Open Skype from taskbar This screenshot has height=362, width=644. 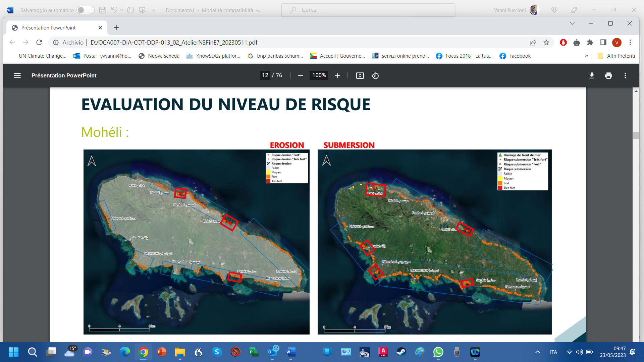coord(217,352)
